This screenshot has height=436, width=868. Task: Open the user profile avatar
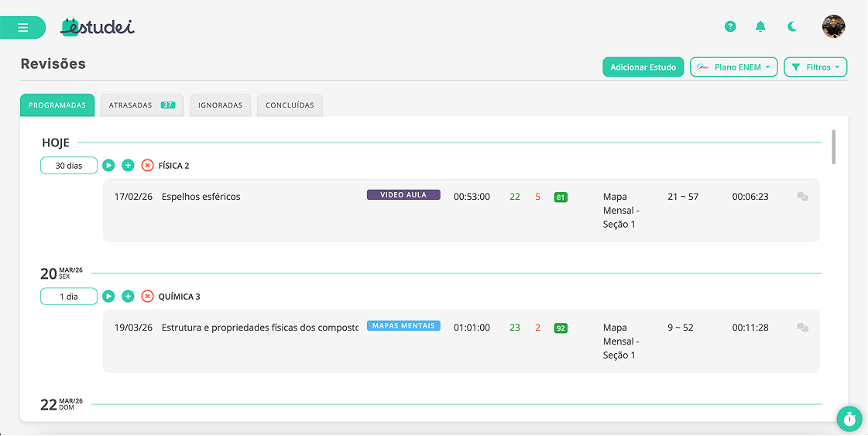coord(833,26)
